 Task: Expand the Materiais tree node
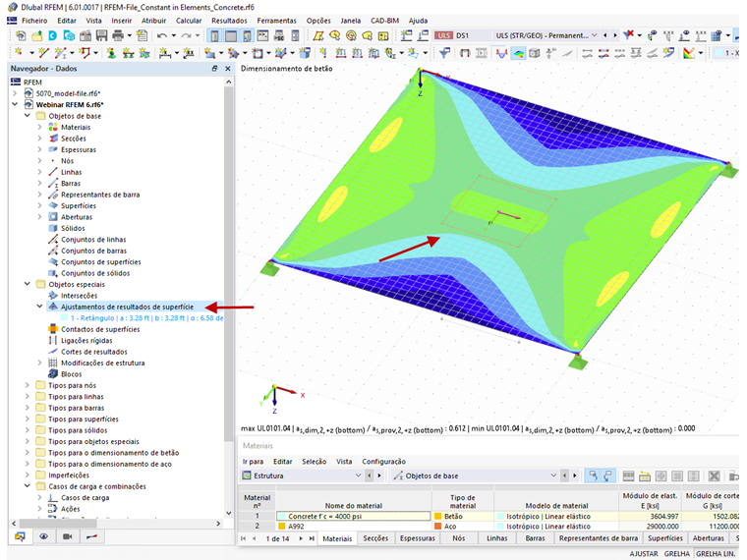point(39,127)
